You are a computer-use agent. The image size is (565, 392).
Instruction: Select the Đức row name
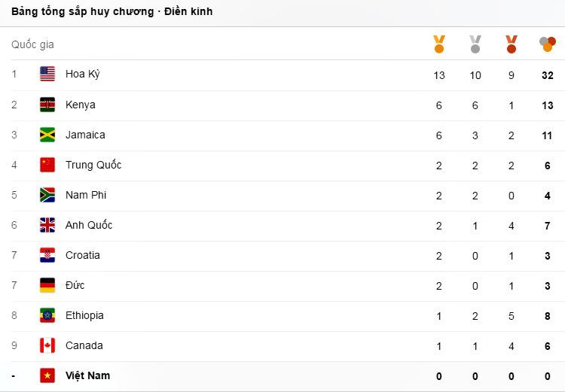(x=75, y=285)
